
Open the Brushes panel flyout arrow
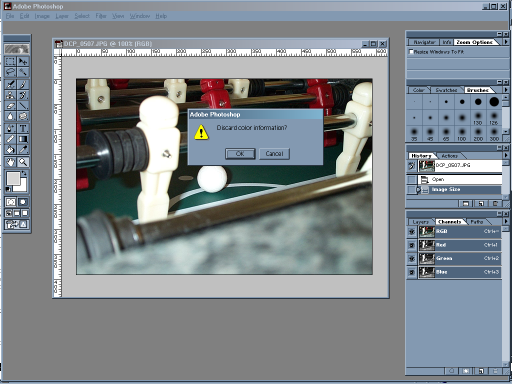(506, 90)
